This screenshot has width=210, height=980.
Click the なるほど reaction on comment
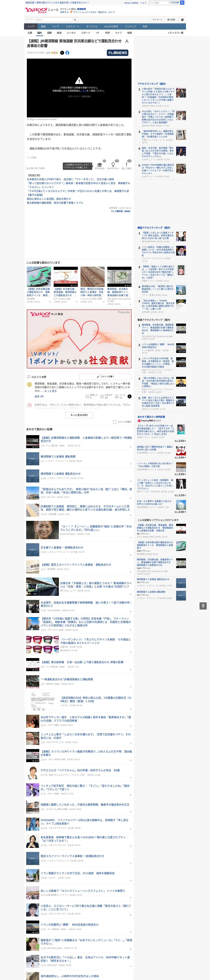coord(106,397)
